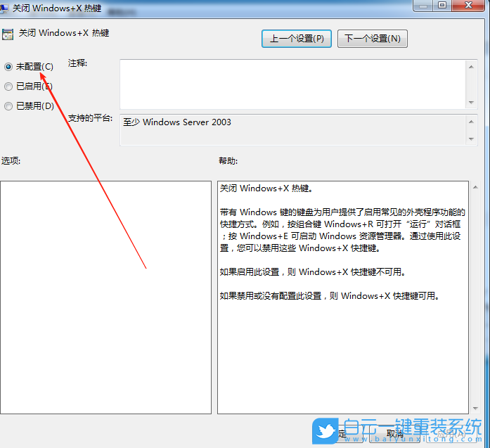Screen dimensions: 490x448
Task: Select the 已启用(E) radio button
Action: tap(8, 87)
